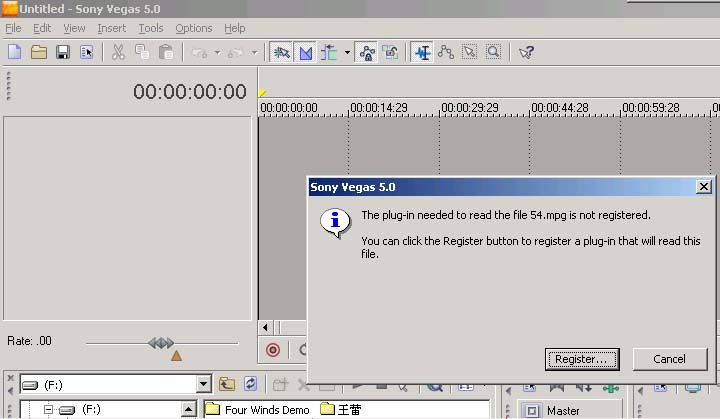Image resolution: width=720 pixels, height=419 pixels.
Task: Click the Undo arrow icon
Action: pyautogui.click(x=200, y=53)
